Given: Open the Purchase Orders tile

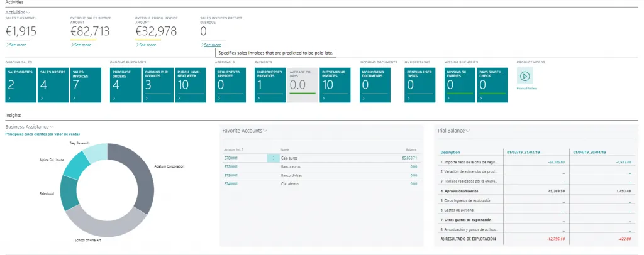Looking at the screenshot, I should click(125, 85).
